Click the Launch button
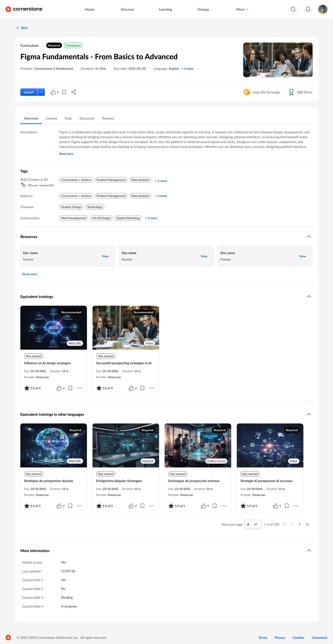 (29, 92)
